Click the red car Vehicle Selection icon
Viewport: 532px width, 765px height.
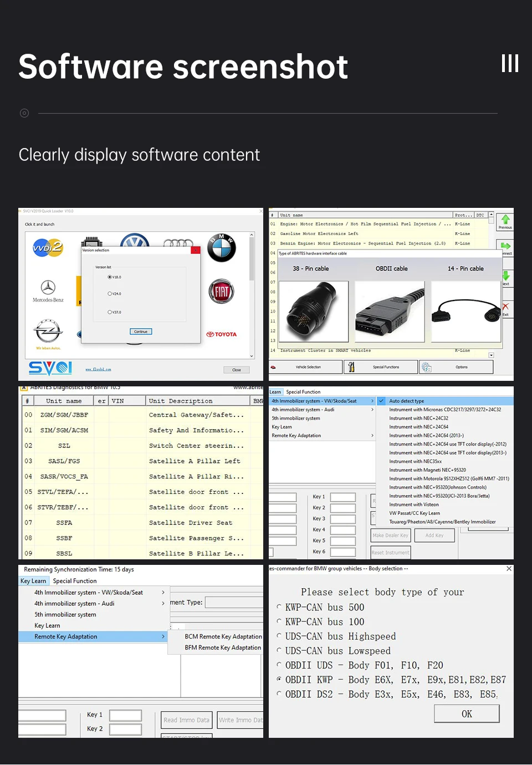click(x=273, y=367)
